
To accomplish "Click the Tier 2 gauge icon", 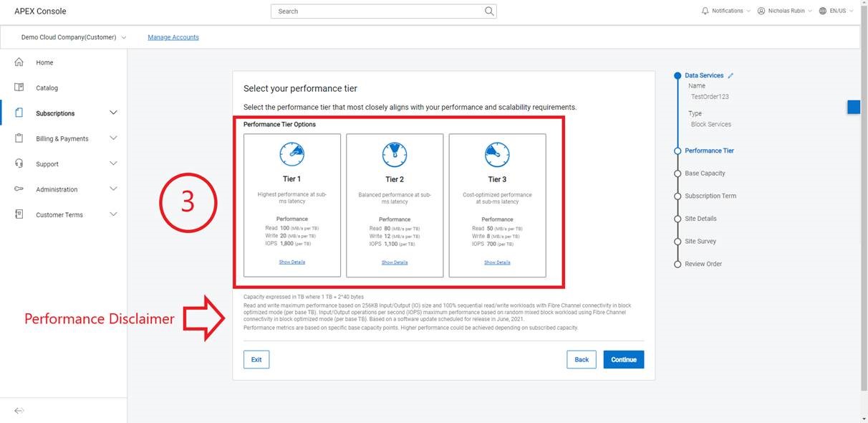I will pyautogui.click(x=395, y=153).
